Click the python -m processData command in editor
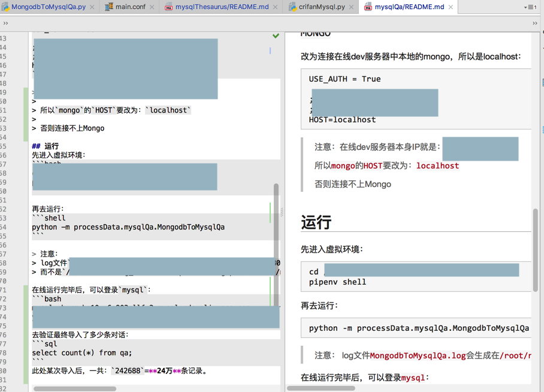Image resolution: width=544 pixels, height=392 pixels. click(128, 227)
